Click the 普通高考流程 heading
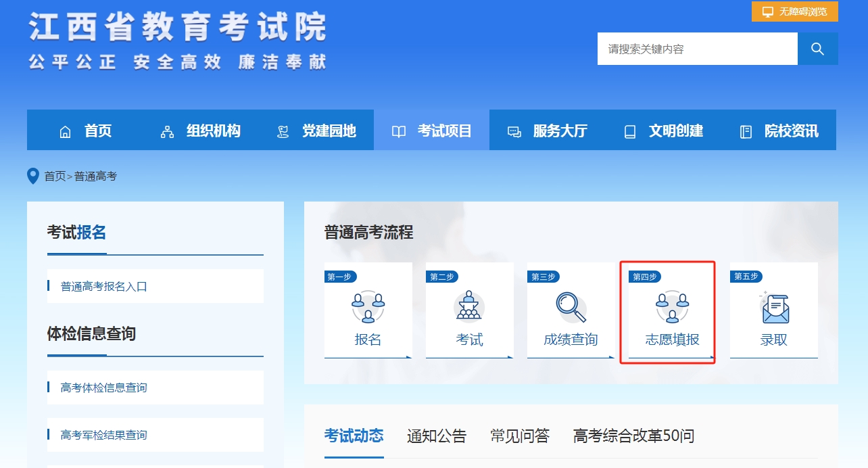The height and width of the screenshot is (468, 868). point(369,233)
